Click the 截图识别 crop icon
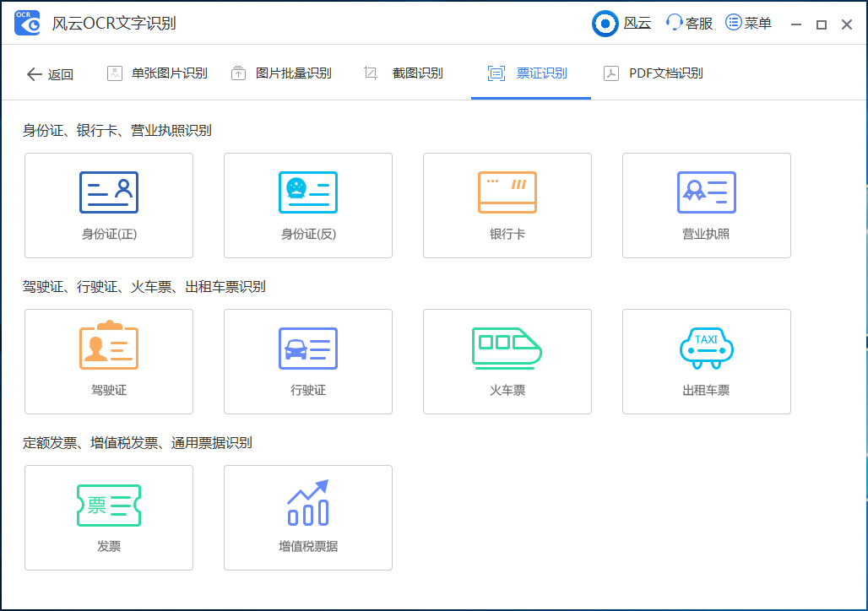The width and height of the screenshot is (868, 611). [x=371, y=73]
